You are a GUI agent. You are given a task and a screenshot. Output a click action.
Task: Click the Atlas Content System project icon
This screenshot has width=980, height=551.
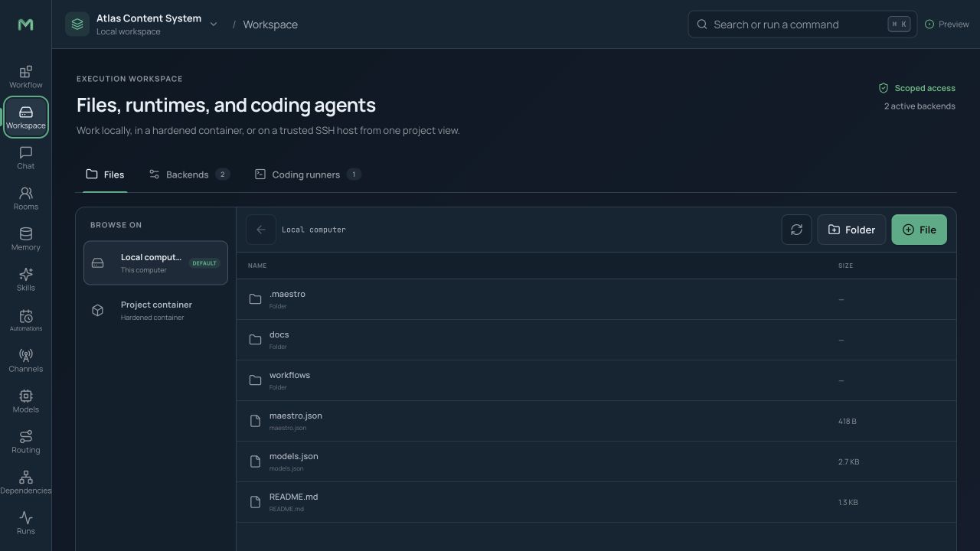click(77, 24)
